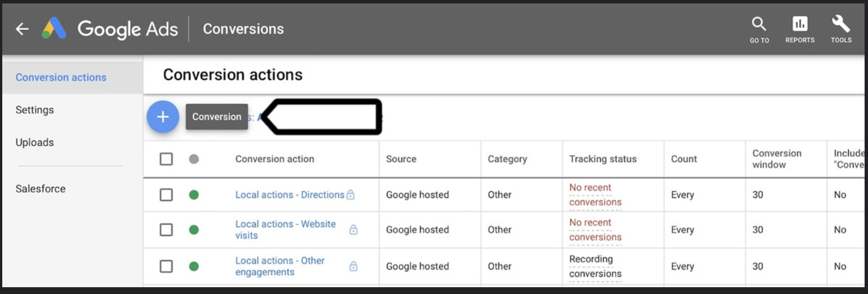Click the gray status dot in table header
The image size is (868, 294).
click(x=194, y=159)
